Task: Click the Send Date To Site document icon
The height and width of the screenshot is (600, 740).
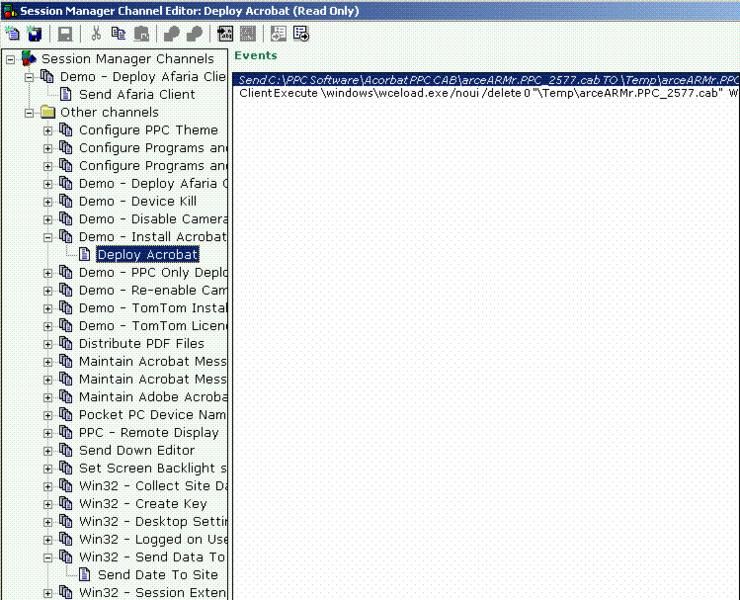Action: [x=84, y=575]
